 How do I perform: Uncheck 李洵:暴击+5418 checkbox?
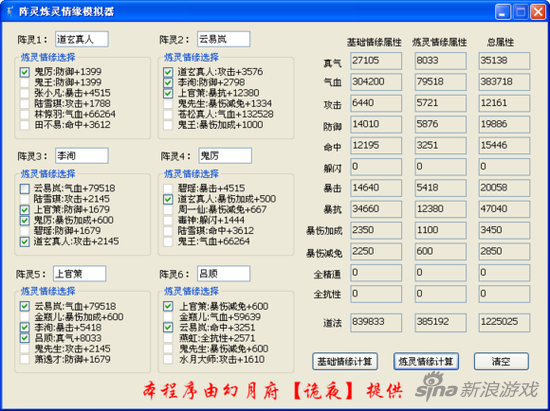click(x=25, y=328)
